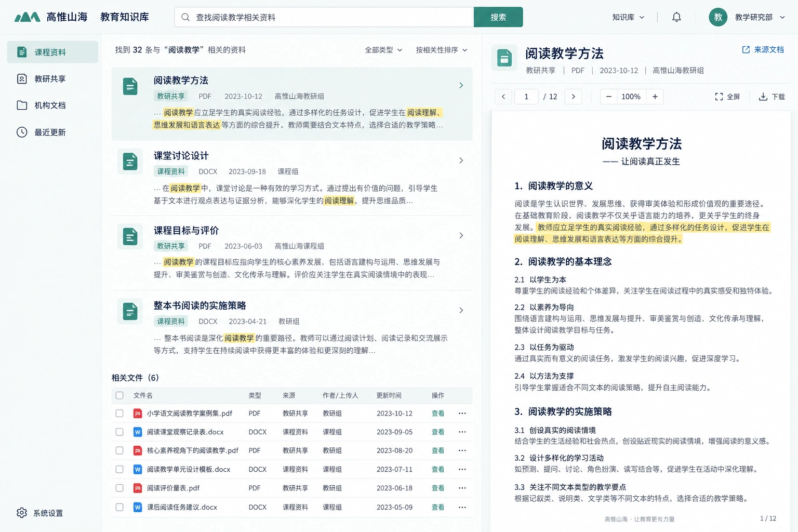798x532 pixels.
Task: Open more options for 阅读课堂观察记录表.docx
Action: (462, 432)
